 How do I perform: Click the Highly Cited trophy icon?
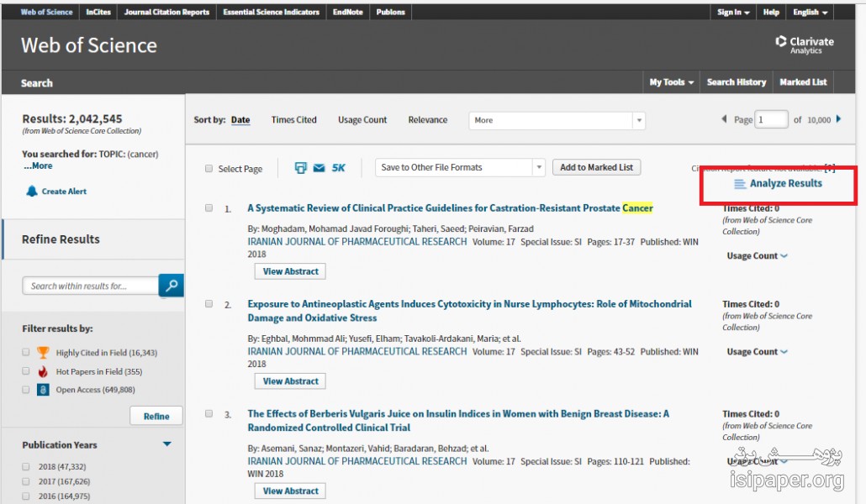coord(43,352)
